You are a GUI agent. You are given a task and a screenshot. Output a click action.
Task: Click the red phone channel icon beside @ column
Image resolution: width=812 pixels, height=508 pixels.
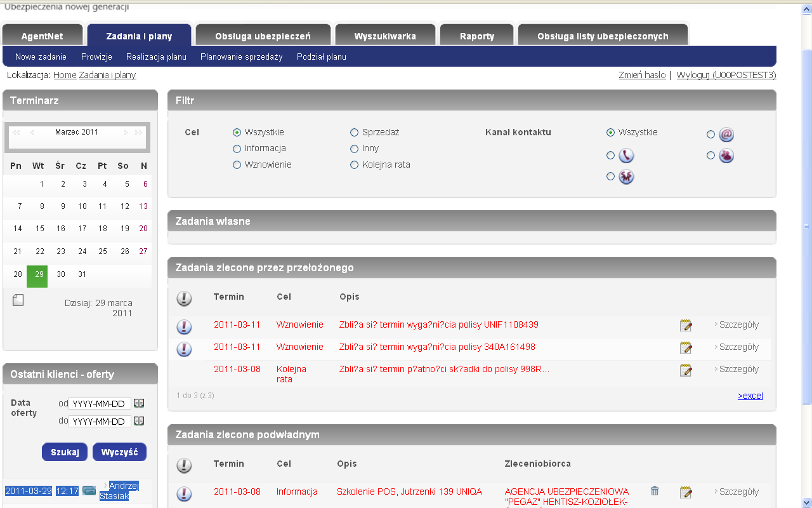click(x=727, y=156)
